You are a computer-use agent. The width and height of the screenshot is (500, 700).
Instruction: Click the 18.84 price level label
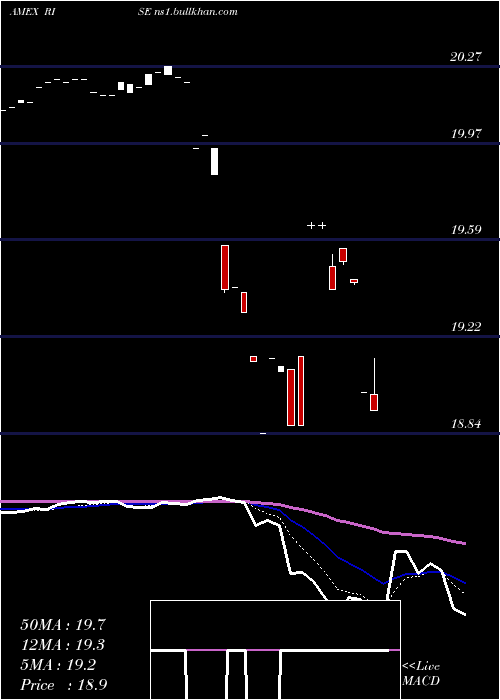pos(466,424)
